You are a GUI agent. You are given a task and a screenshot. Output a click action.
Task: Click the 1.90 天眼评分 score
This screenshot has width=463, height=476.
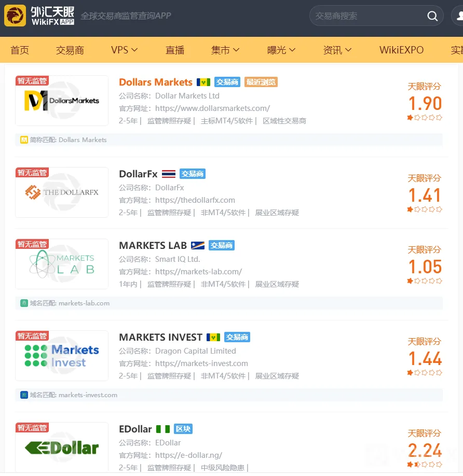(425, 104)
